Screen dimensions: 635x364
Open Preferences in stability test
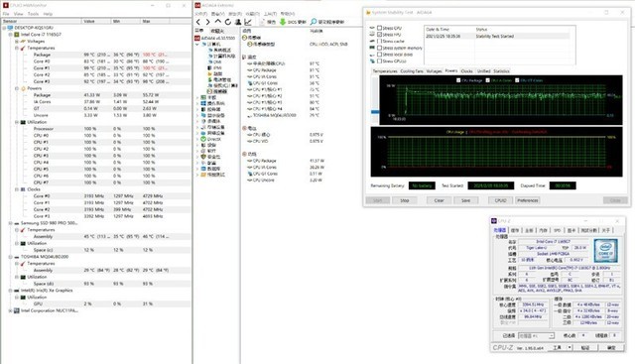click(527, 200)
